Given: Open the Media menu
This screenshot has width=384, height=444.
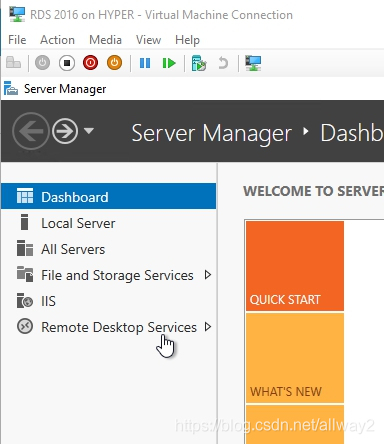Looking at the screenshot, I should [105, 40].
